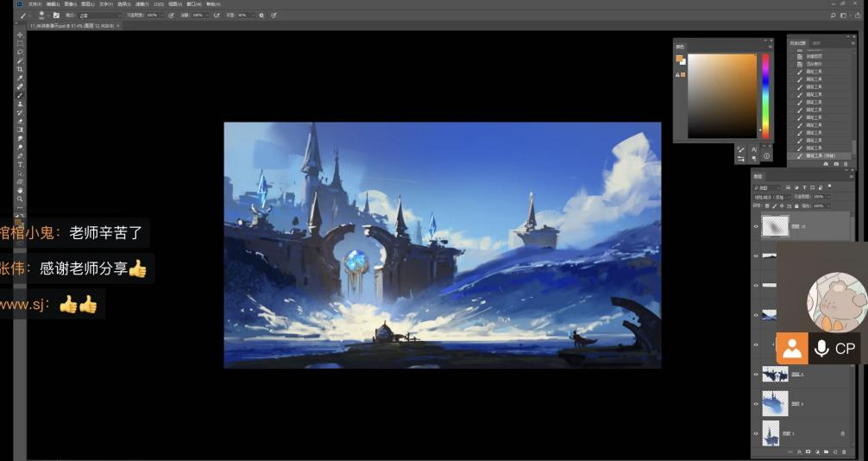The height and width of the screenshot is (461, 868).
Task: Select the Move tool
Action: point(20,35)
